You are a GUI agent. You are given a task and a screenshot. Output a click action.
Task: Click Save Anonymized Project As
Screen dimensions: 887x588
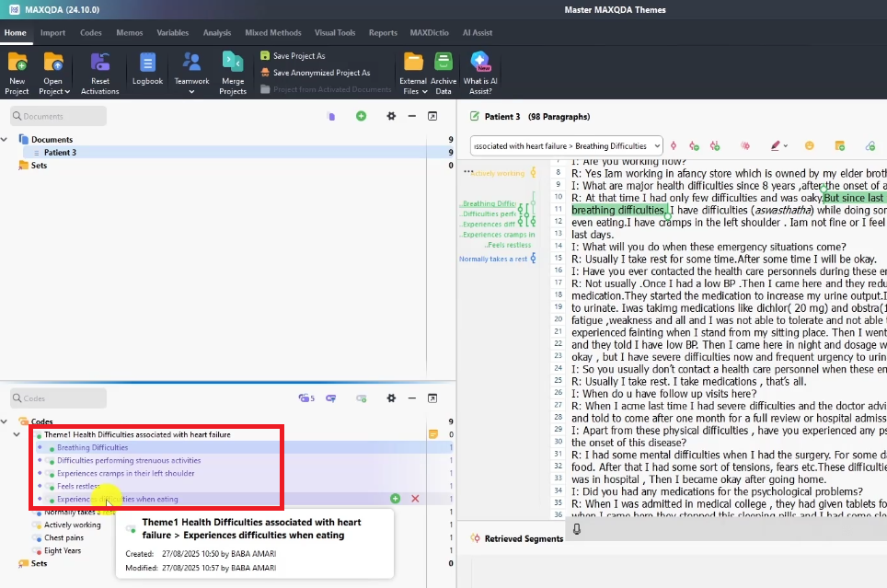tap(321, 73)
